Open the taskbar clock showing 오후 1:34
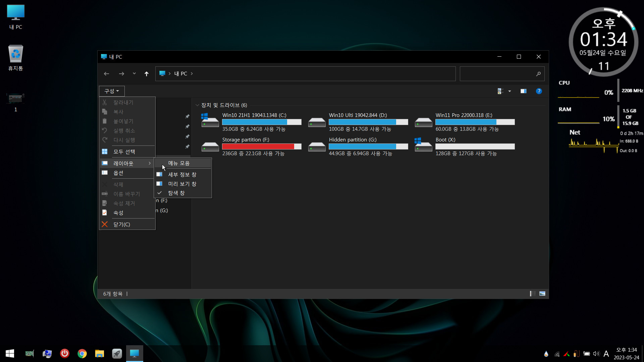 click(626, 354)
